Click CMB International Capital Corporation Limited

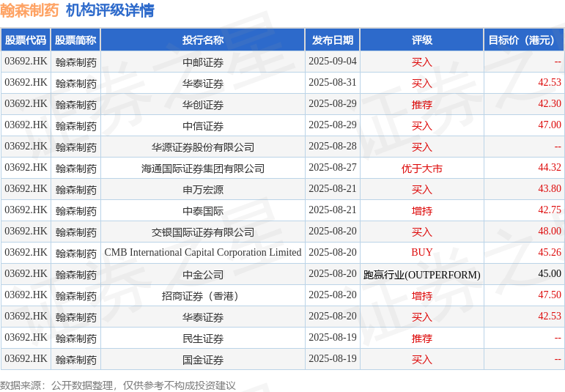point(203,253)
